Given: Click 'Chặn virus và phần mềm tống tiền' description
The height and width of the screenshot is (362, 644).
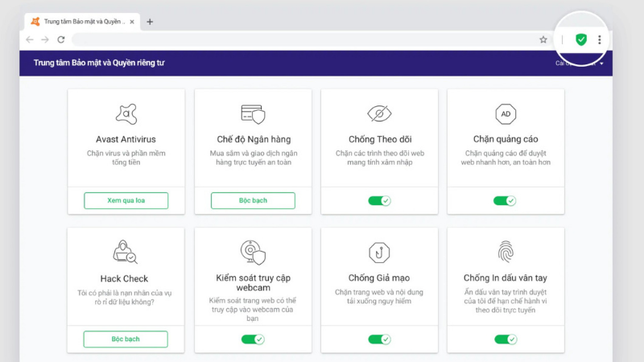Looking at the screenshot, I should click(126, 158).
